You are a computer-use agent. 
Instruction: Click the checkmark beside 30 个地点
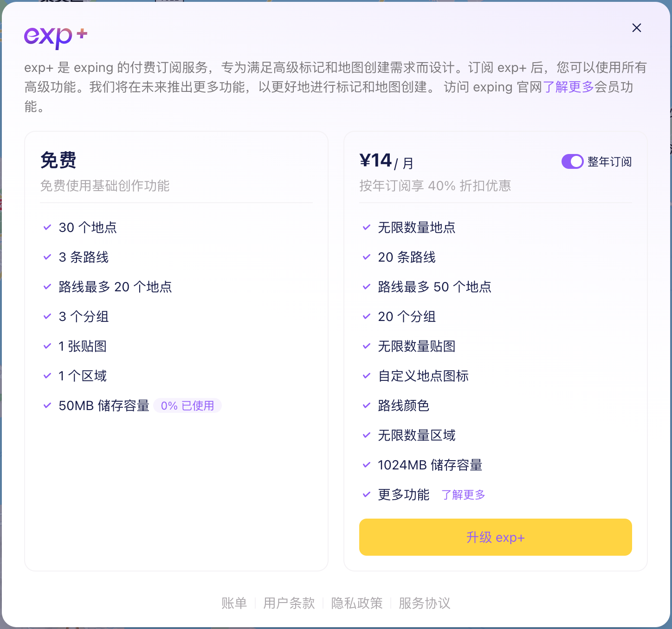(47, 227)
